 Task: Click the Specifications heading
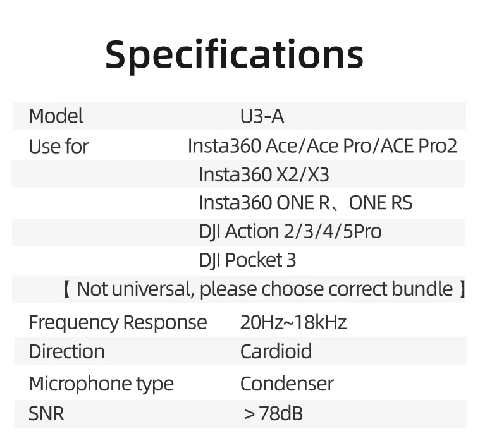click(x=234, y=56)
